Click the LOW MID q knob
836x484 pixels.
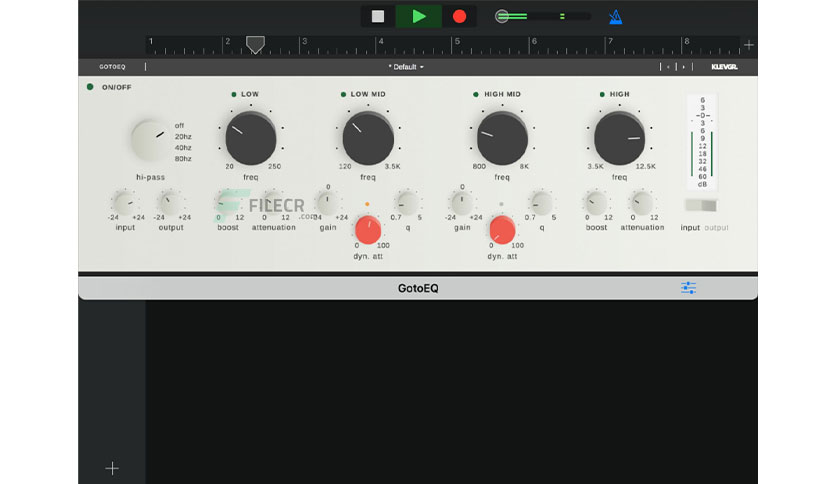tap(408, 203)
